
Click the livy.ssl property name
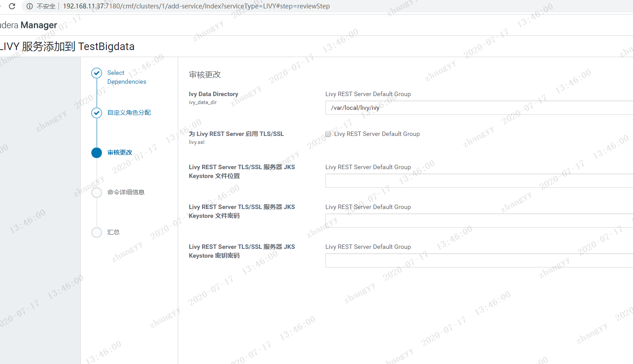[x=197, y=142]
